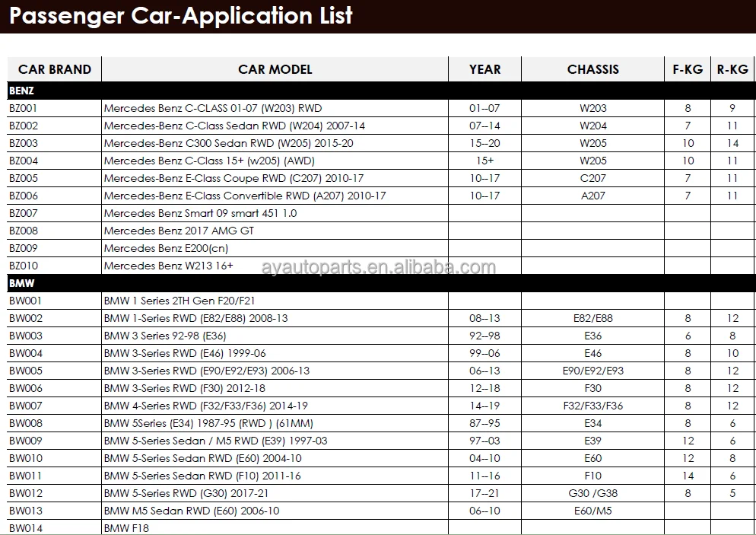Click 'BMW 3-Series RWD (F30) 2012-18' cell
Screen dimensions: 756x535
pos(275,388)
